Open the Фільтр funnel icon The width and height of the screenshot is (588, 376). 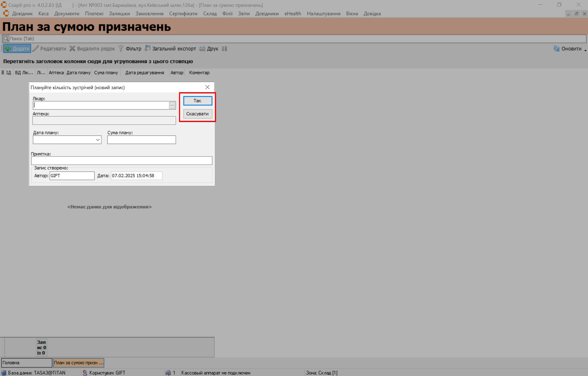(121, 49)
